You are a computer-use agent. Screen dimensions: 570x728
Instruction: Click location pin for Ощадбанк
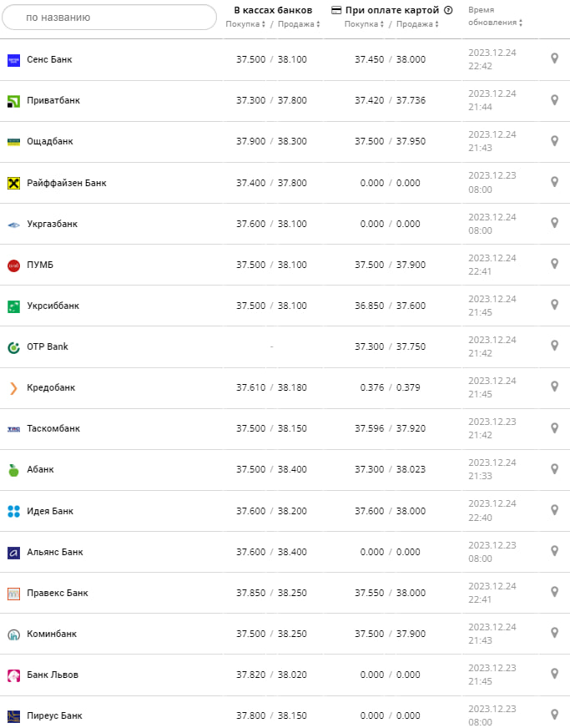pos(554,141)
